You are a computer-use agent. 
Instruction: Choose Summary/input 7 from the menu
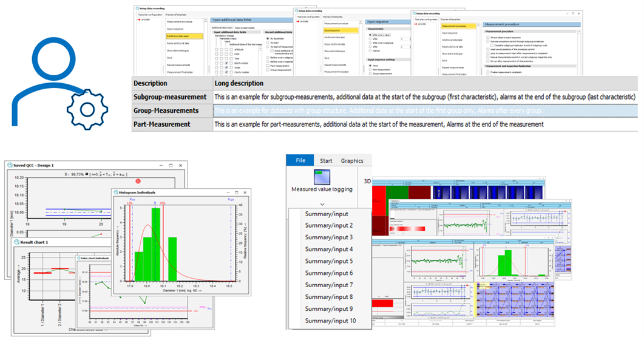point(328,285)
